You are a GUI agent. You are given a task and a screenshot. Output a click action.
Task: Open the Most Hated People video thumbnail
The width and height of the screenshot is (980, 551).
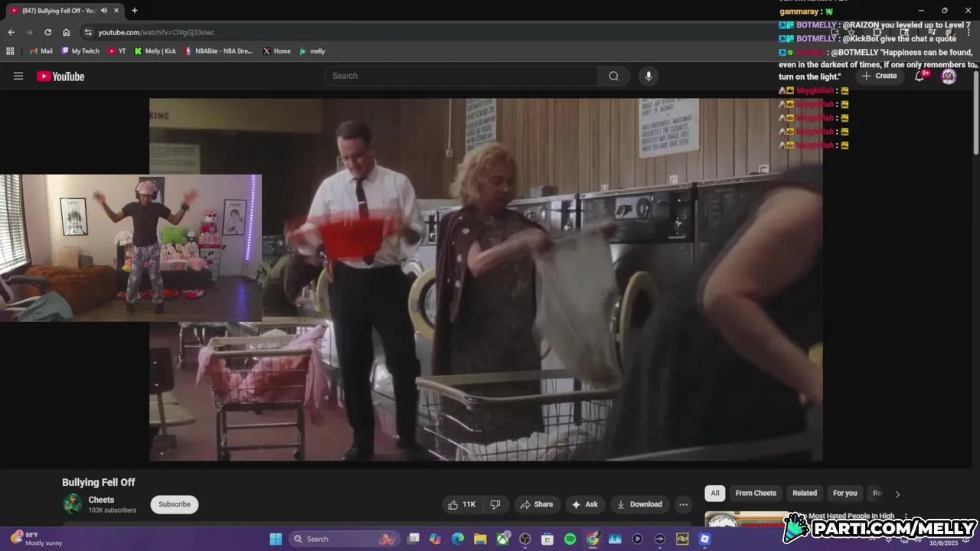coord(746,520)
